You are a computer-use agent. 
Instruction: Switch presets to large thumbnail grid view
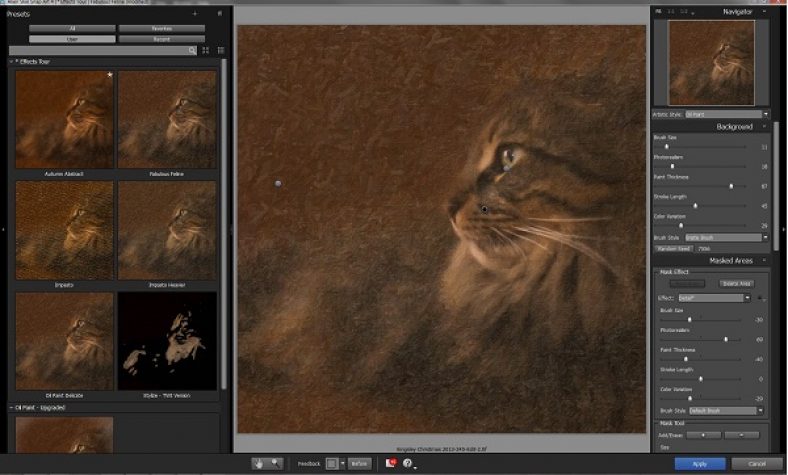point(206,50)
